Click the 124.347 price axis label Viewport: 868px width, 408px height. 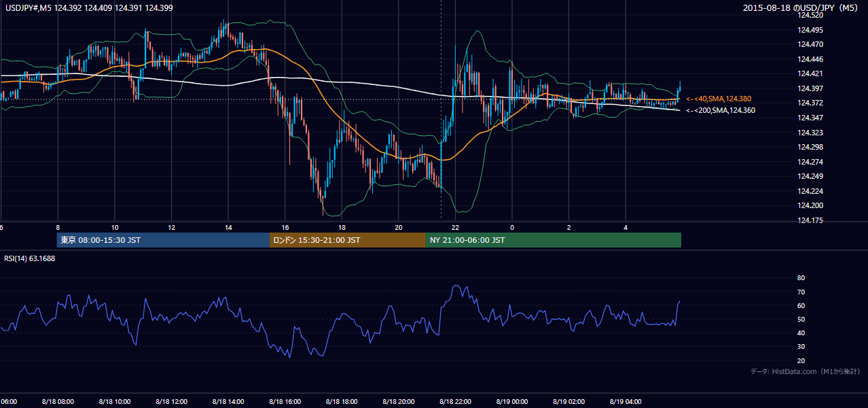point(811,118)
